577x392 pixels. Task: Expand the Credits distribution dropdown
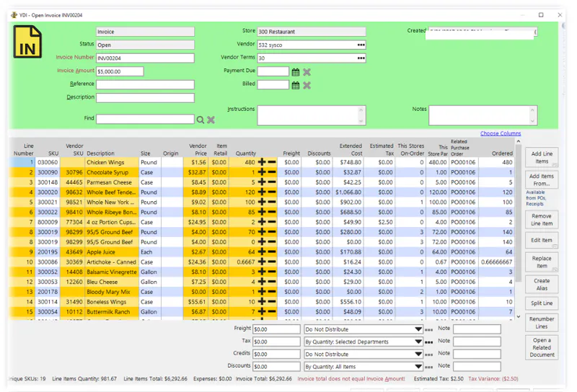418,354
